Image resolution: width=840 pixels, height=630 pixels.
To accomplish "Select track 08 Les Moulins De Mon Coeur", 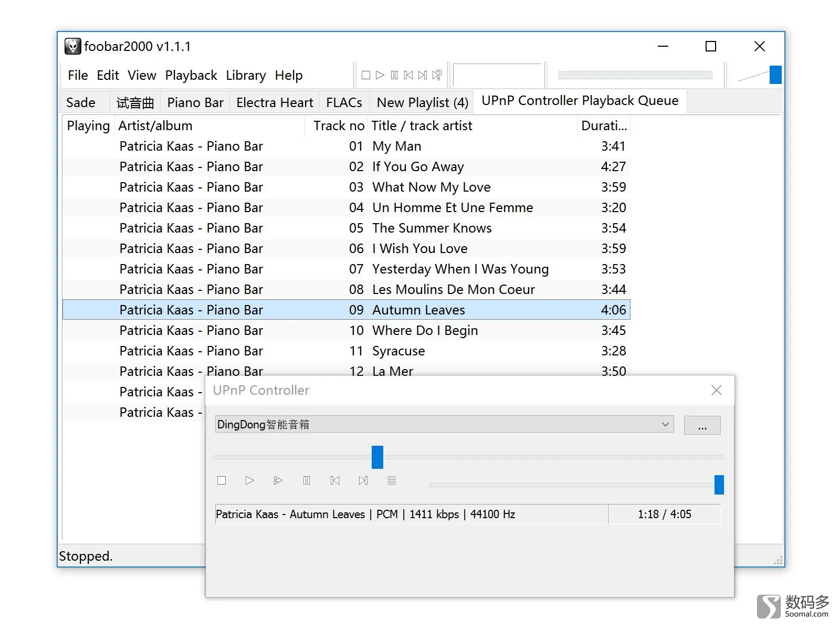I will point(346,290).
